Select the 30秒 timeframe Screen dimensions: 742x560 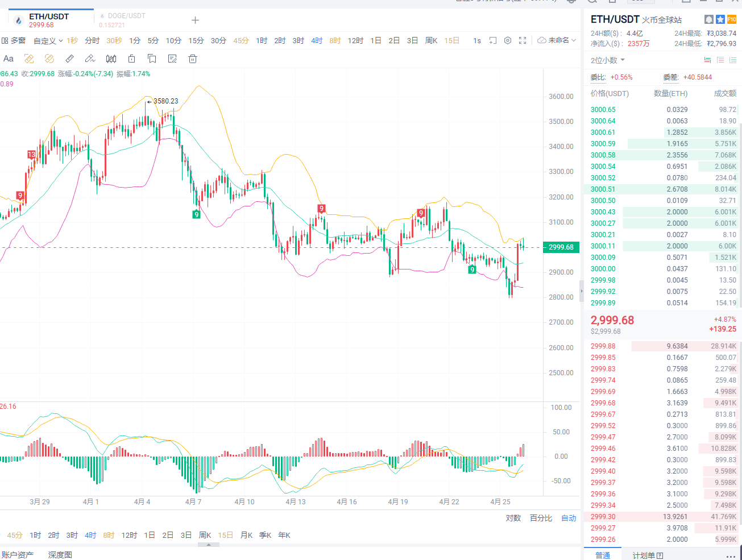(x=114, y=40)
